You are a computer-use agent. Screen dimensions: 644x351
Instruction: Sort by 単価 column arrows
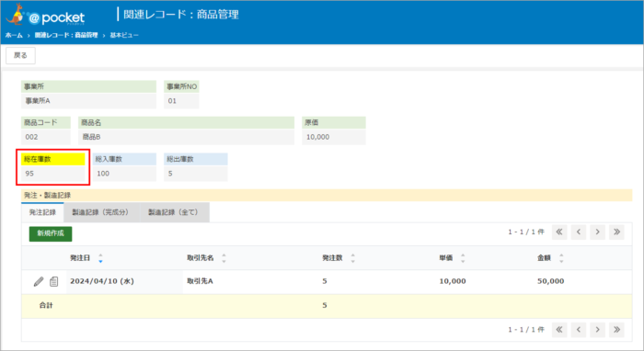pyautogui.click(x=463, y=258)
